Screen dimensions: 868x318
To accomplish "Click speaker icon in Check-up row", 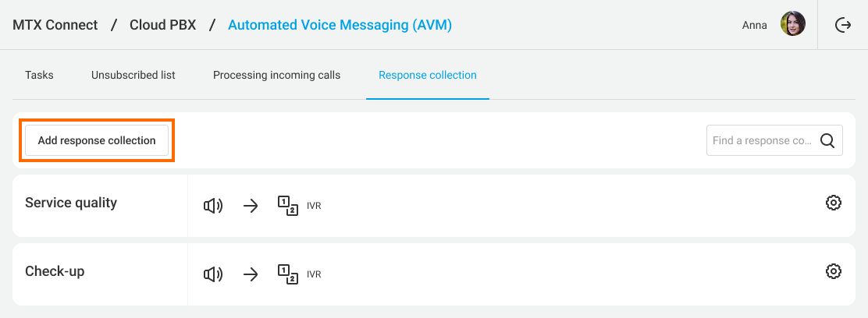I will click(213, 274).
